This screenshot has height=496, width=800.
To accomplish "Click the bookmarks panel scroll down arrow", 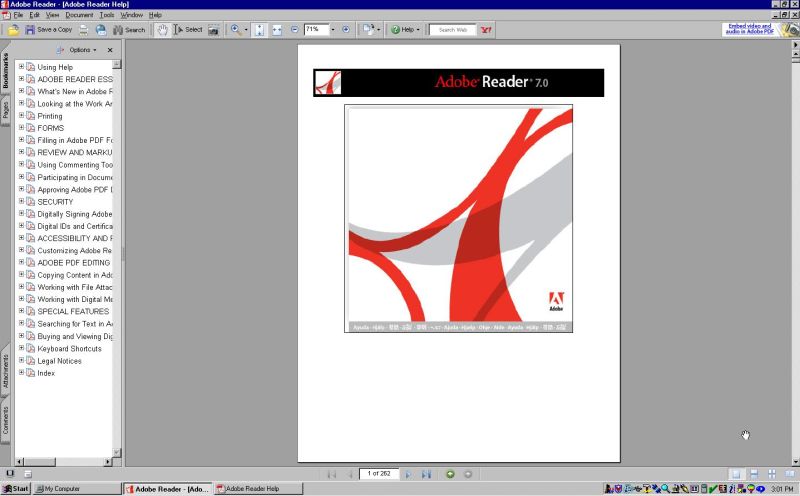I will [116, 452].
